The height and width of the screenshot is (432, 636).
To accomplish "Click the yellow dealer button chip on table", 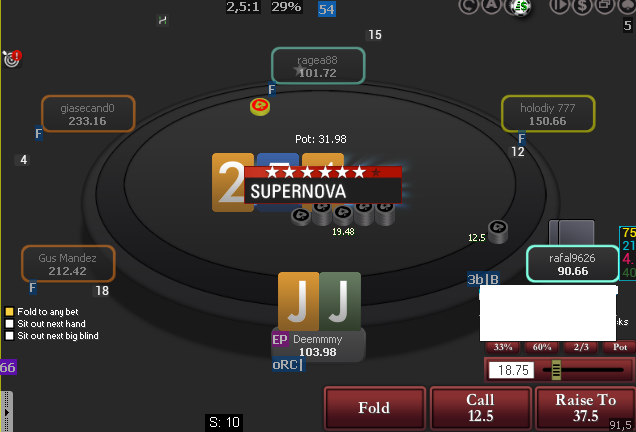I will (x=260, y=107).
